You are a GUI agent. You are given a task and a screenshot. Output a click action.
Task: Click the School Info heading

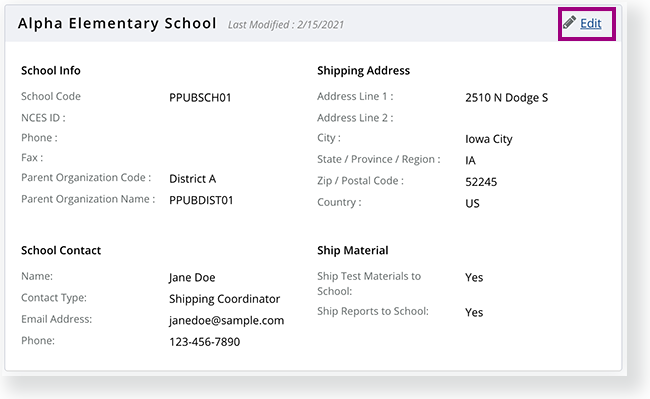click(x=51, y=70)
